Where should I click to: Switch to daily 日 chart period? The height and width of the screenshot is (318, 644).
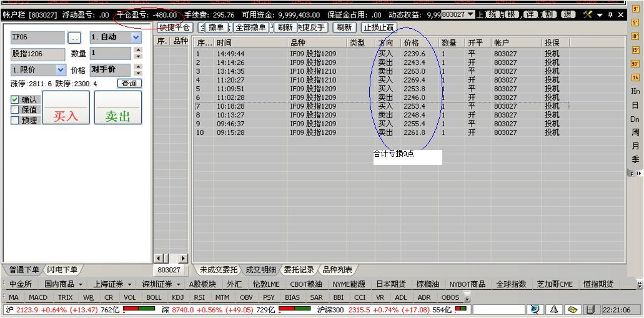point(635,105)
